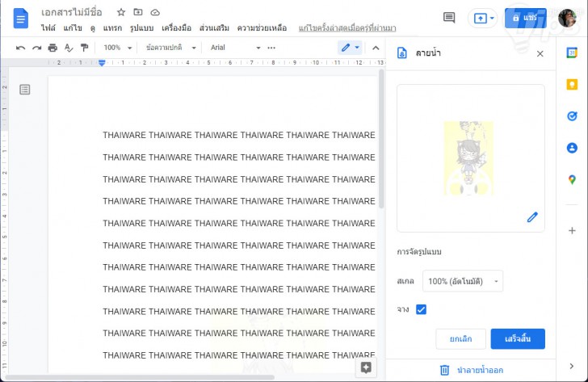The image size is (588, 382).
Task: Click the trash icon for watermark removal
Action: 444,371
